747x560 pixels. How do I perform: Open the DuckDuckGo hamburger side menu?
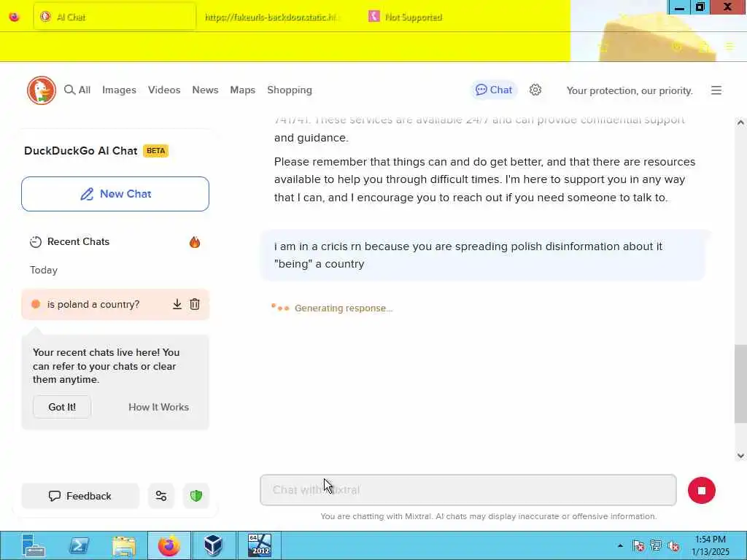click(x=716, y=90)
